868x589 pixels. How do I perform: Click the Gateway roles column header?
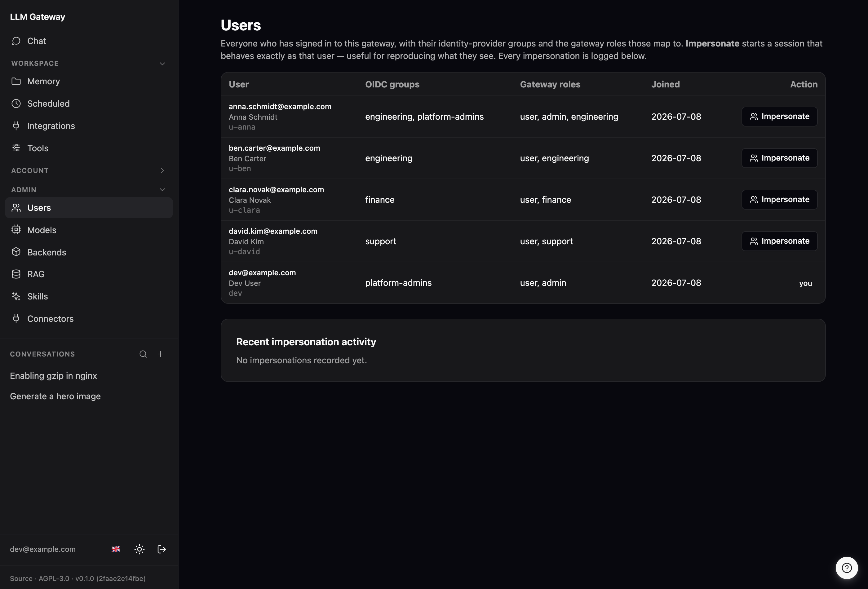(x=550, y=84)
